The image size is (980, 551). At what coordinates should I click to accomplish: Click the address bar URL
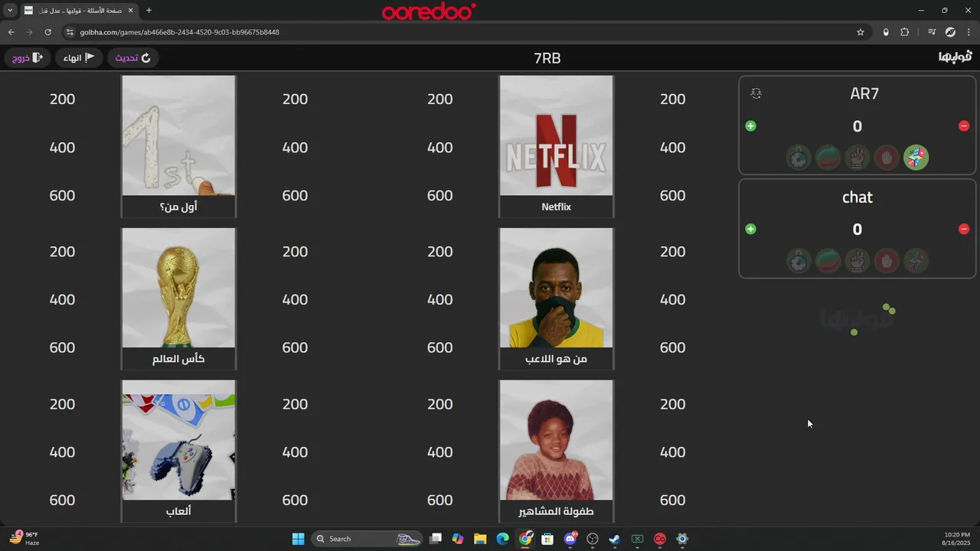(179, 32)
